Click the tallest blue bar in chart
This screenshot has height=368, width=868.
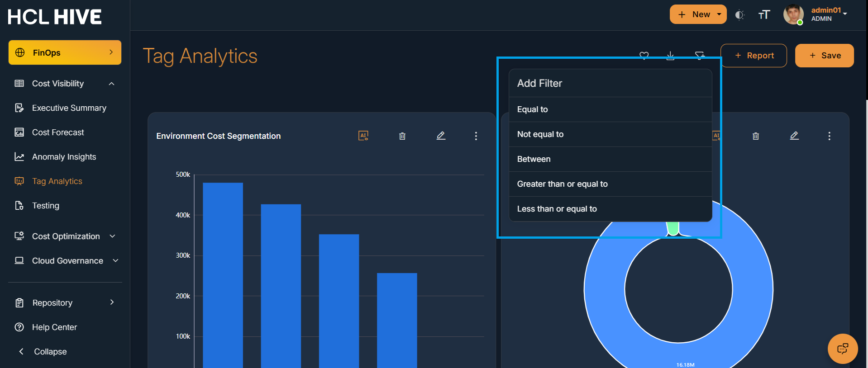pyautogui.click(x=223, y=275)
